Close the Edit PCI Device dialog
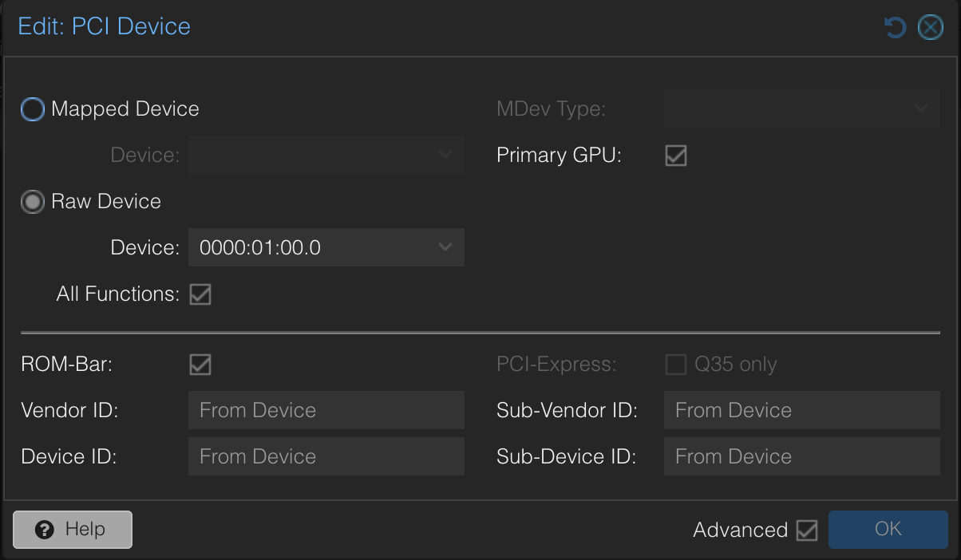 click(930, 28)
